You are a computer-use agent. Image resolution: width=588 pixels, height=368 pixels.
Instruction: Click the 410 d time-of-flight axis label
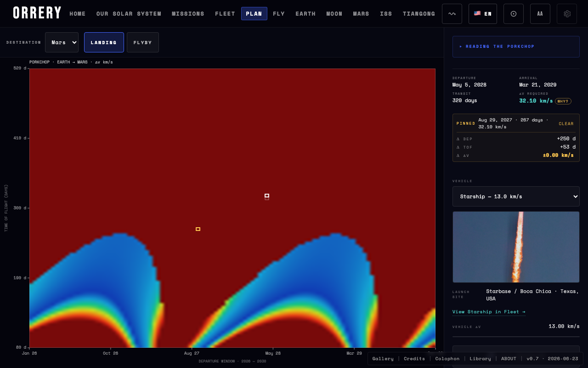coord(20,138)
